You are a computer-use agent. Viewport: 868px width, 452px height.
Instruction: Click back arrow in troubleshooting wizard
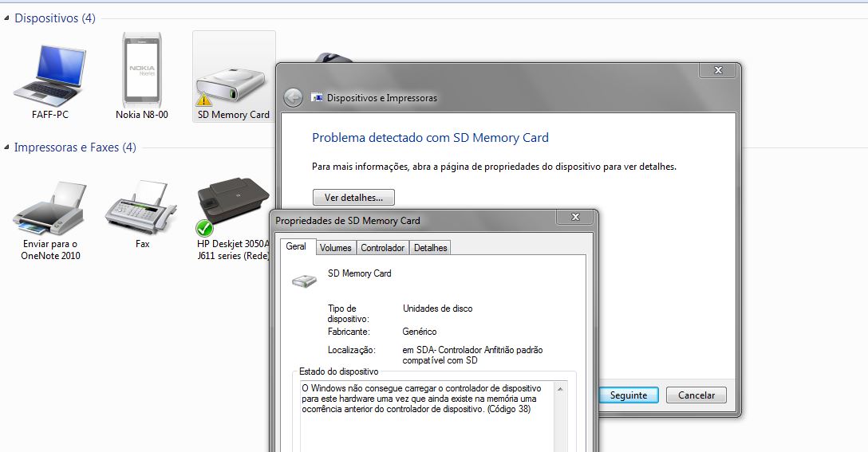[293, 98]
